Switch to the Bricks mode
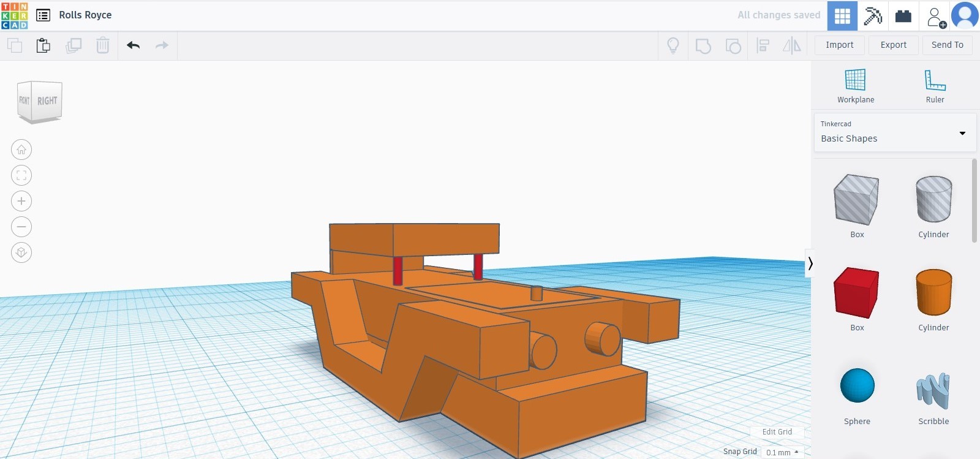The height and width of the screenshot is (459, 980). point(903,16)
